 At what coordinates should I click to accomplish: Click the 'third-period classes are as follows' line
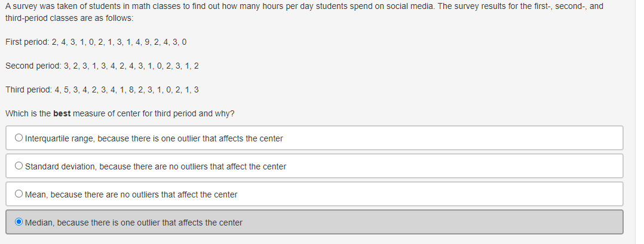tap(69, 18)
